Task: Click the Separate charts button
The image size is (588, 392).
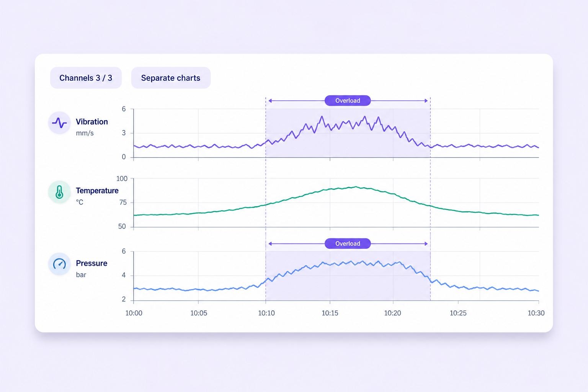Action: click(x=171, y=78)
